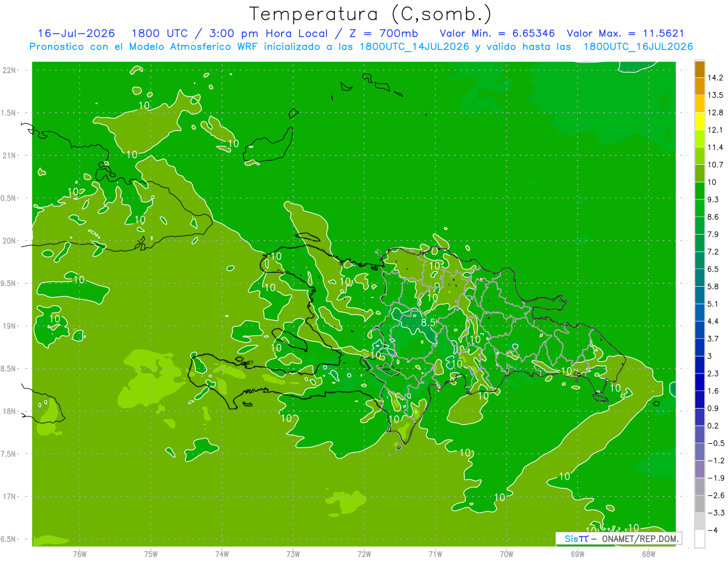
Task: Click the "1800 UTC" time label
Action: click(x=158, y=33)
